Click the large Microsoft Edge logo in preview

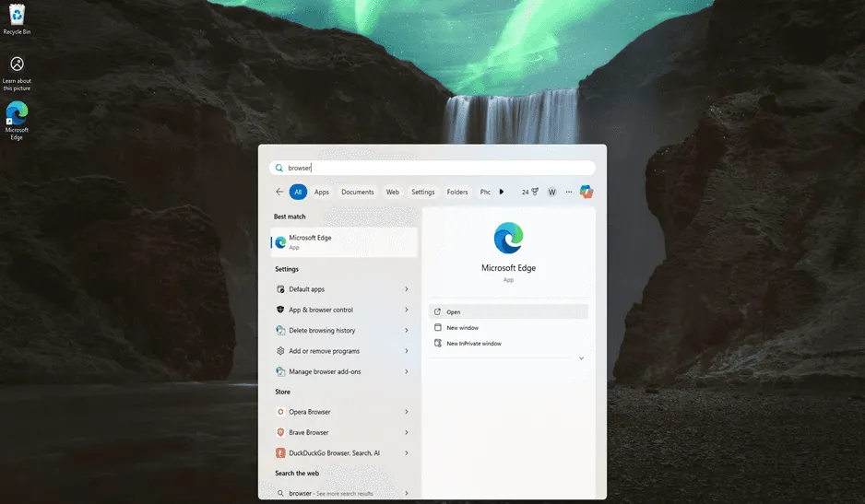[x=509, y=239]
